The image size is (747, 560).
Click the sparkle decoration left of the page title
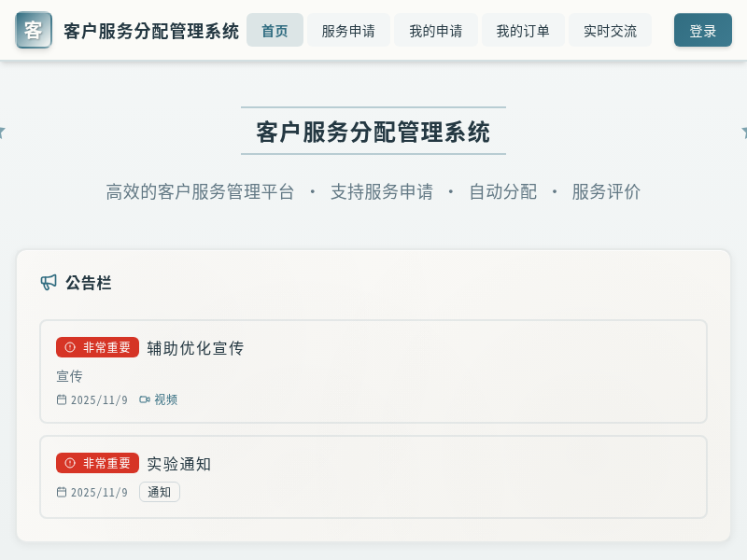pyautogui.click(x=4, y=133)
